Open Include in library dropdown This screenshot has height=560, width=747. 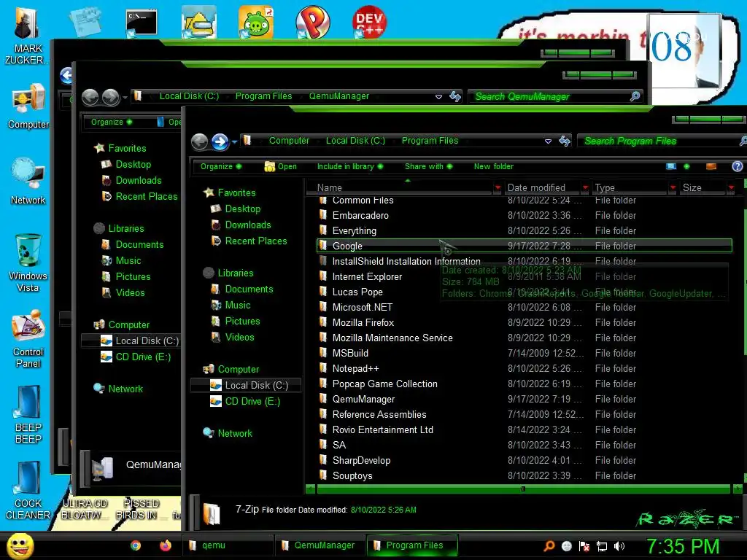click(350, 166)
